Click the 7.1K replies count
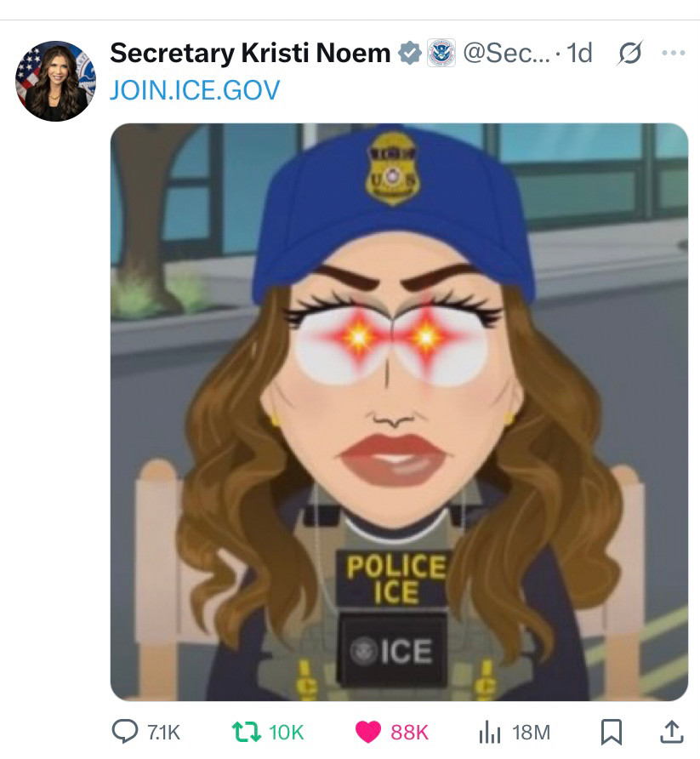Image resolution: width=700 pixels, height=759 pixels. coord(163,733)
